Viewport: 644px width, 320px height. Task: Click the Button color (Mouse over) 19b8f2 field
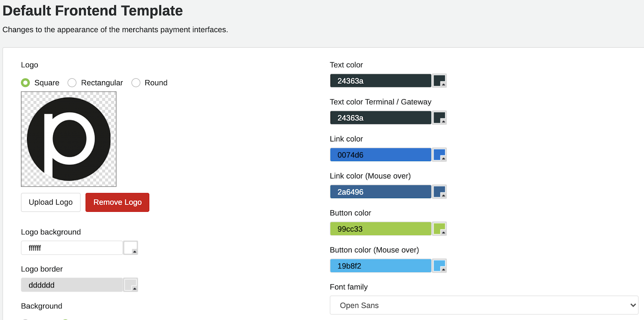pos(380,266)
